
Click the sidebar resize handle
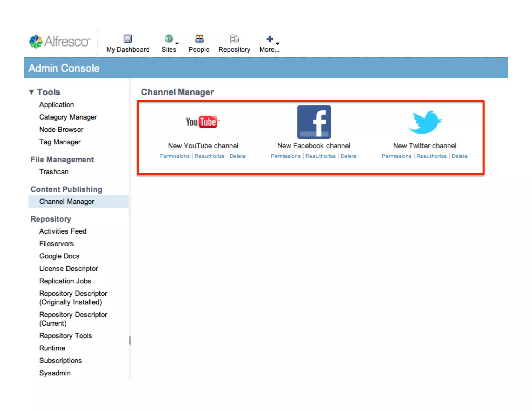[130, 340]
